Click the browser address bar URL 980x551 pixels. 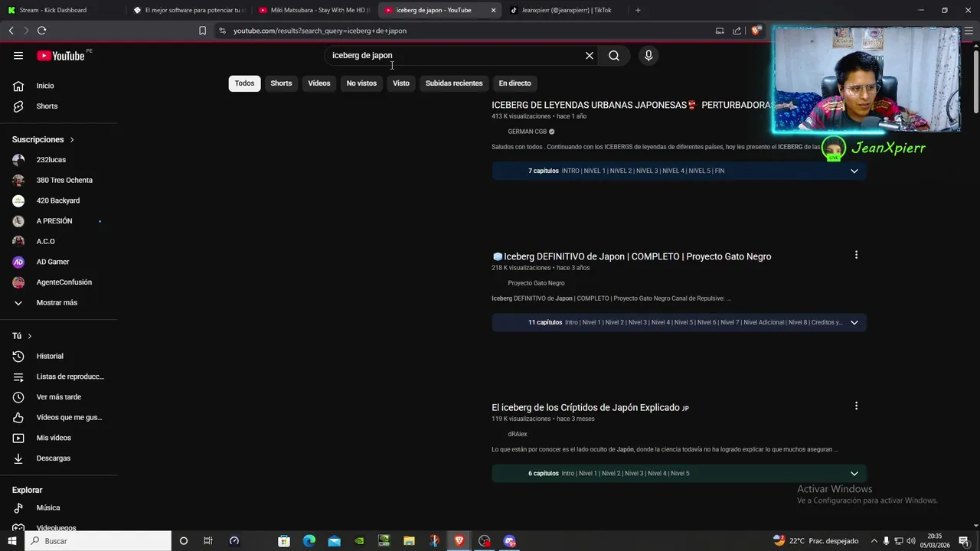pyautogui.click(x=320, y=31)
